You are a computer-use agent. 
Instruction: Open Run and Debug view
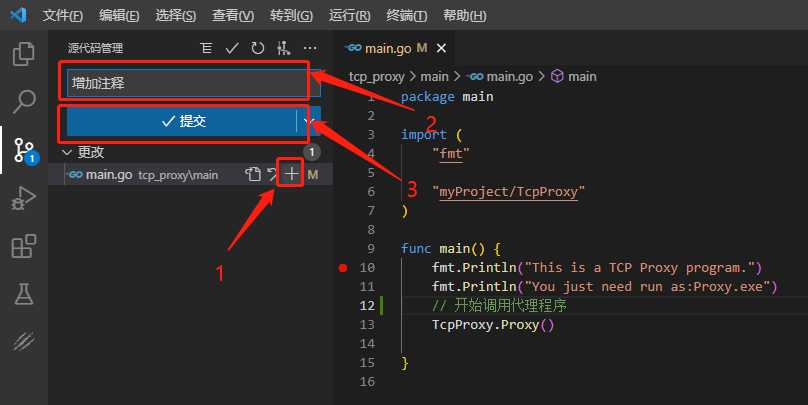pos(24,198)
